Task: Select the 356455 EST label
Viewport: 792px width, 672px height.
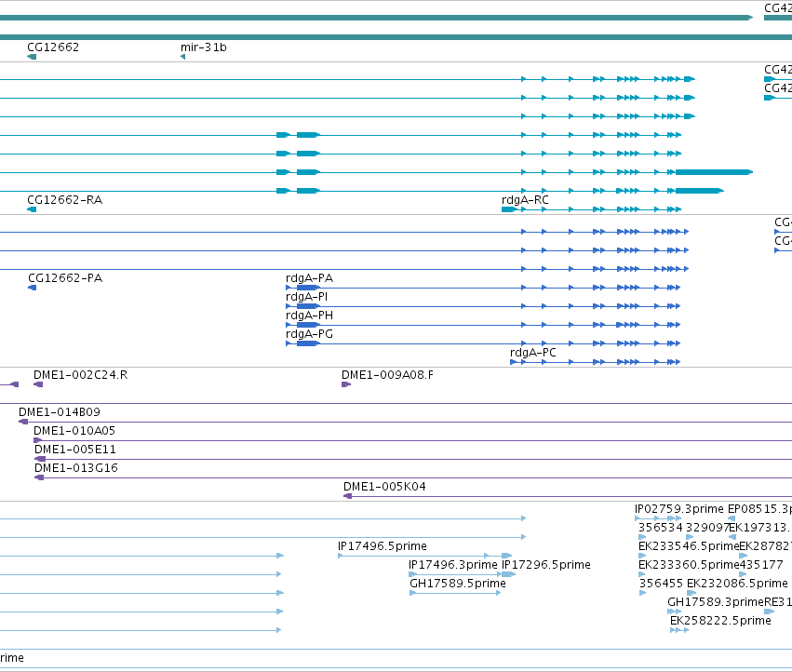Action: [661, 585]
